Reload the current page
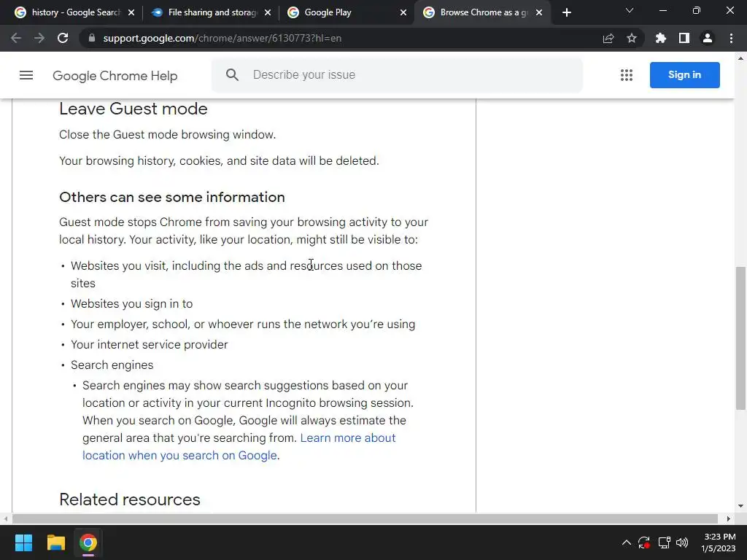The image size is (747, 560). [x=63, y=38]
